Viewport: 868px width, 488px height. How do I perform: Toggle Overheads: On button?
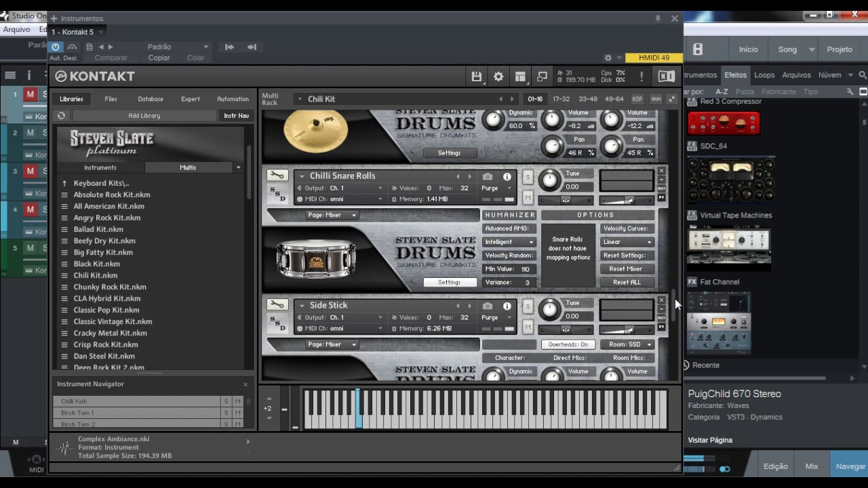pyautogui.click(x=568, y=344)
